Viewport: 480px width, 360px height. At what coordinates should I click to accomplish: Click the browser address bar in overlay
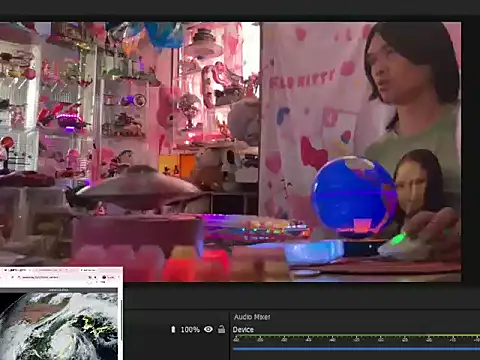tap(50, 277)
